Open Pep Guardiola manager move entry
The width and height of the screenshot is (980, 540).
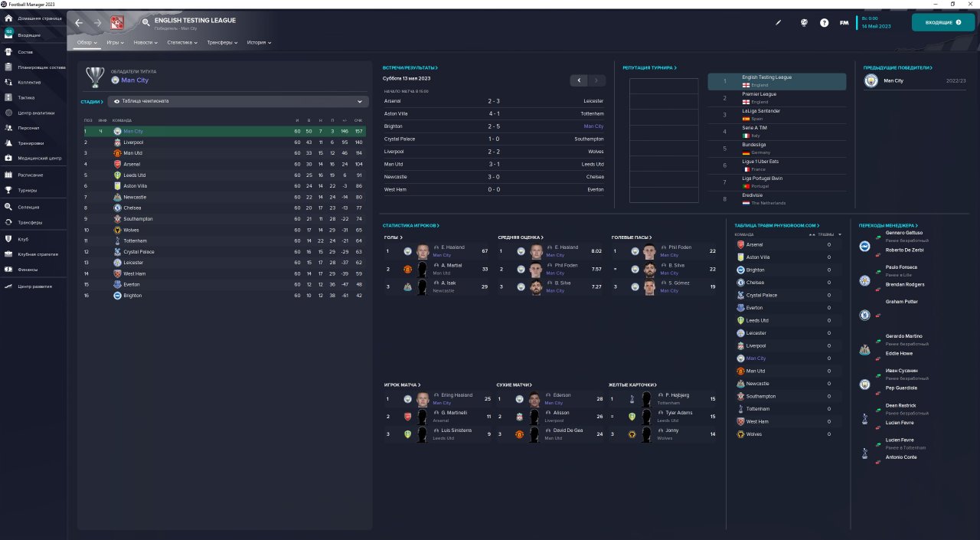[x=900, y=388]
